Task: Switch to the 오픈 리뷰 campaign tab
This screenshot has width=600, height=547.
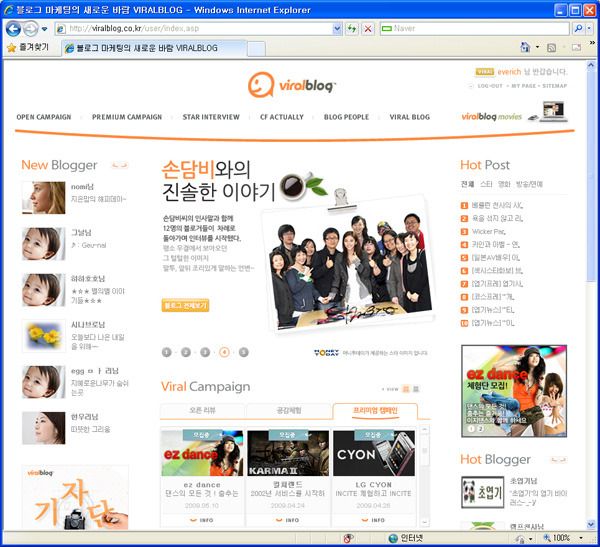Action: tap(202, 411)
